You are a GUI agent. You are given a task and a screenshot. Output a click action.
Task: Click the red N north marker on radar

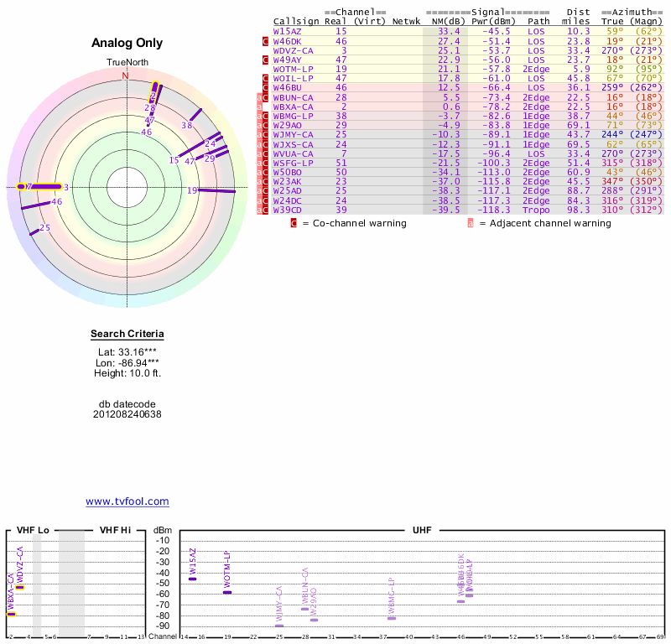click(126, 75)
